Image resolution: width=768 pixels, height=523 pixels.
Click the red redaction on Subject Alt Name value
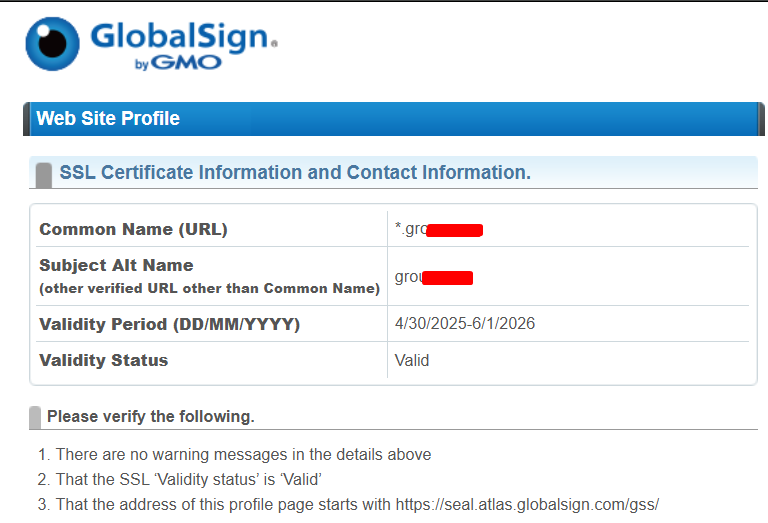(x=447, y=277)
